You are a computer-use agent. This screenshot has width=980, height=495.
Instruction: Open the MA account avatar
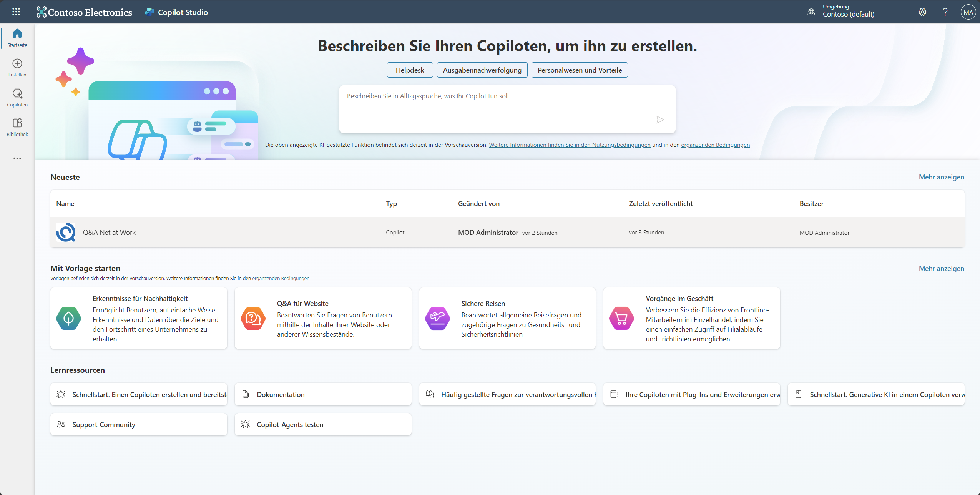968,12
